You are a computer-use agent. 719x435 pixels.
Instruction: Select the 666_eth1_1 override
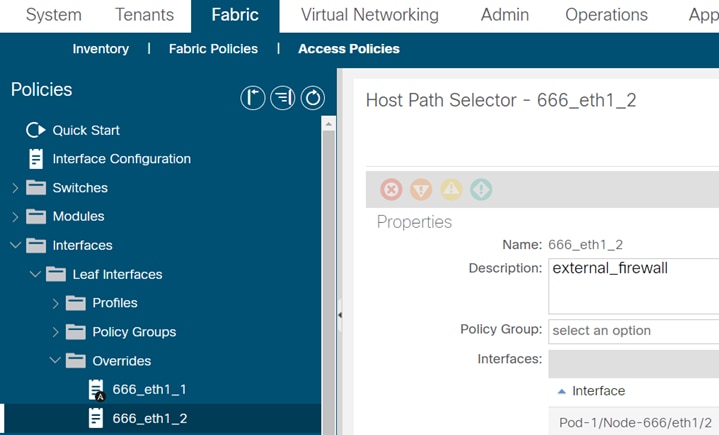149,390
